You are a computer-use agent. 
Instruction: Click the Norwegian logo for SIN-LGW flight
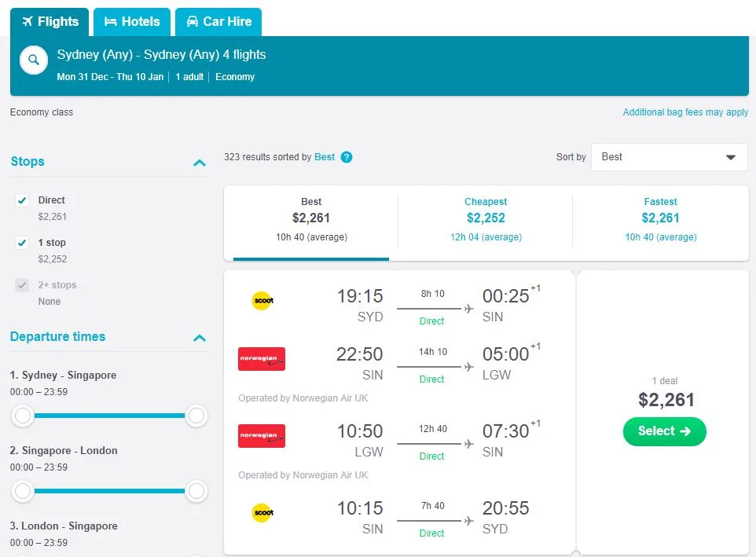(x=262, y=359)
